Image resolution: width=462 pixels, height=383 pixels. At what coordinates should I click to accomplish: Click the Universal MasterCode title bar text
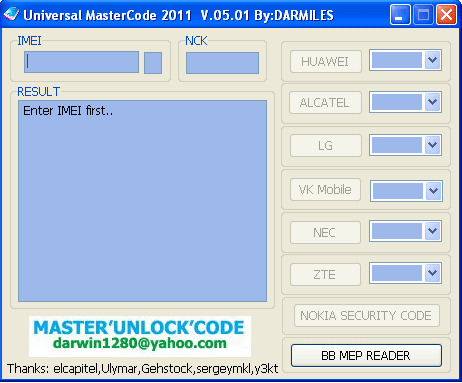click(x=178, y=15)
